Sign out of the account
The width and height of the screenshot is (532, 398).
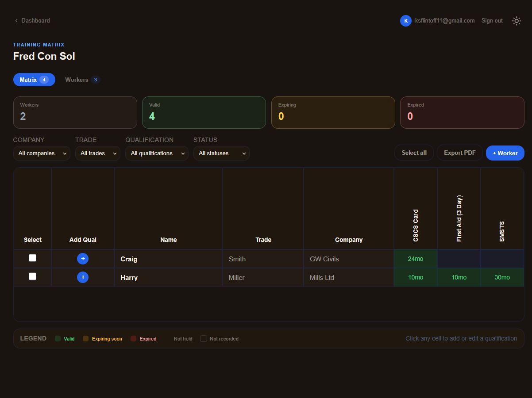(x=492, y=21)
